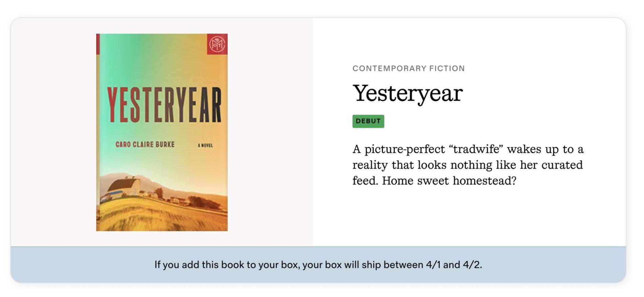The image size is (644, 297).
Task: Open the Yesteryear book cover image
Action: coord(162,132)
